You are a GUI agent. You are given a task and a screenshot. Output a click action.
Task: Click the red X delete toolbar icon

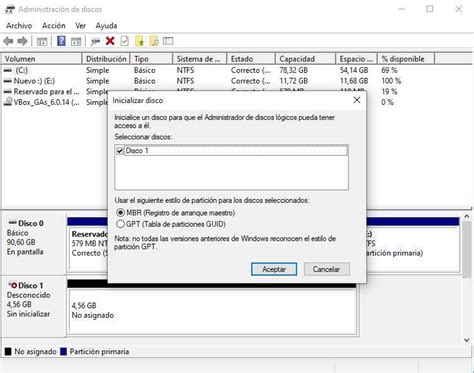[110, 41]
